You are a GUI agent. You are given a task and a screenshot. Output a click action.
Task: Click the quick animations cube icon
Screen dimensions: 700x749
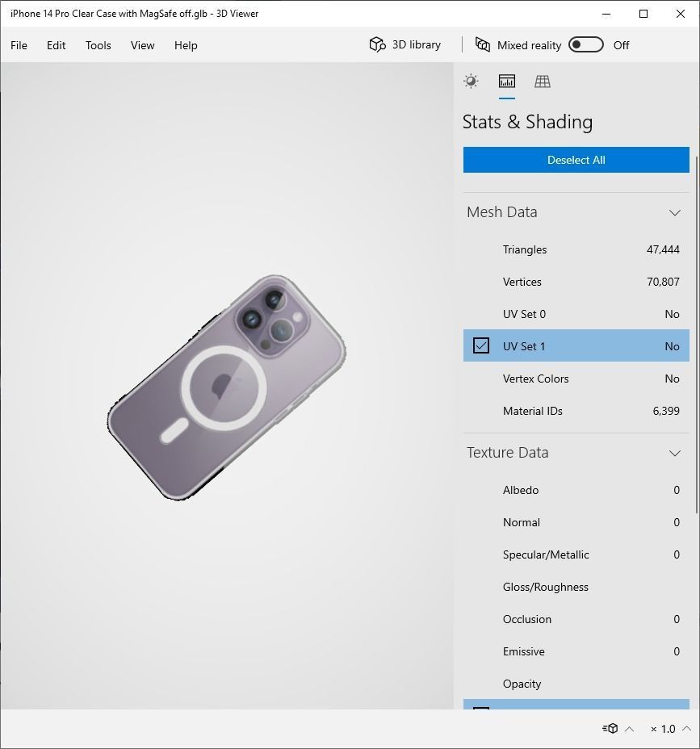coord(610,729)
